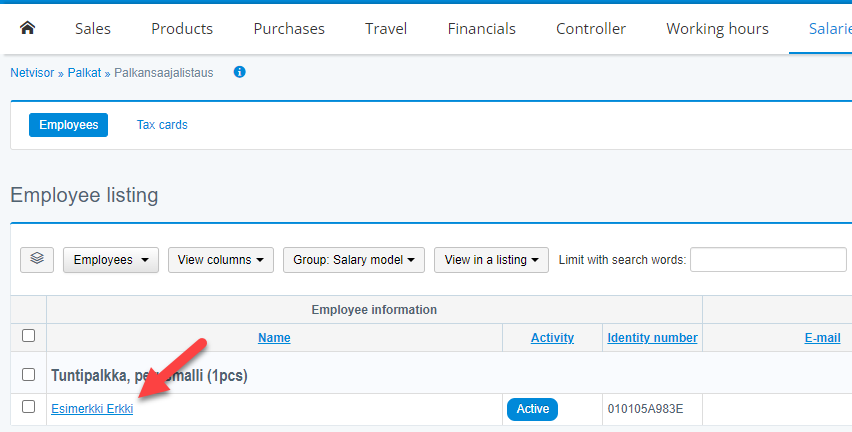852x432 pixels.
Task: Click the layers stack icon button
Action: click(37, 259)
